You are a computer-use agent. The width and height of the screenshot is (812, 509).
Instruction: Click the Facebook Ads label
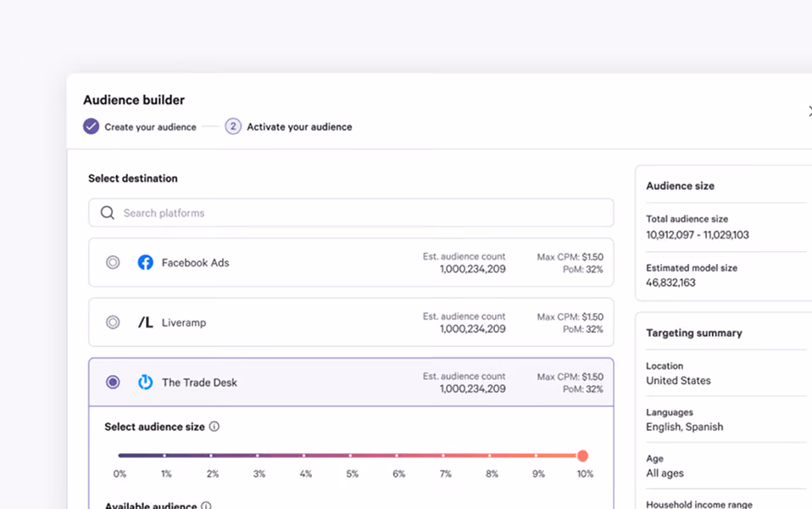point(195,263)
